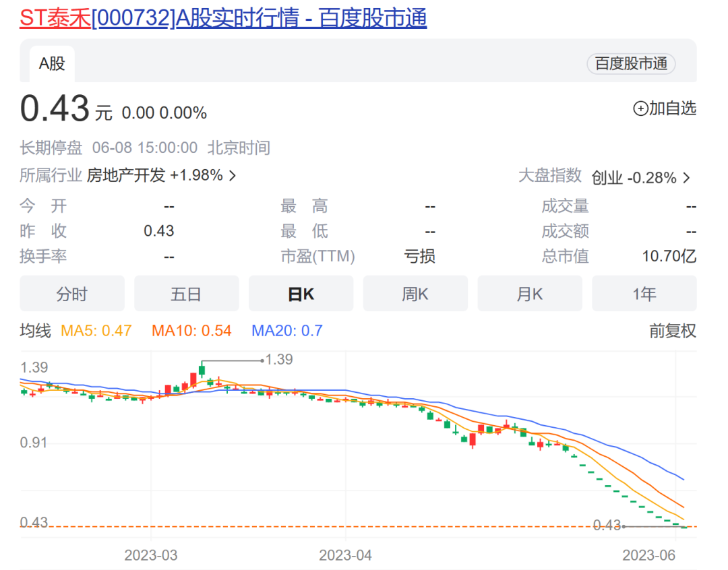The width and height of the screenshot is (728, 570).
Task: Click the 0.91 y-axis price label
Action: [34, 443]
